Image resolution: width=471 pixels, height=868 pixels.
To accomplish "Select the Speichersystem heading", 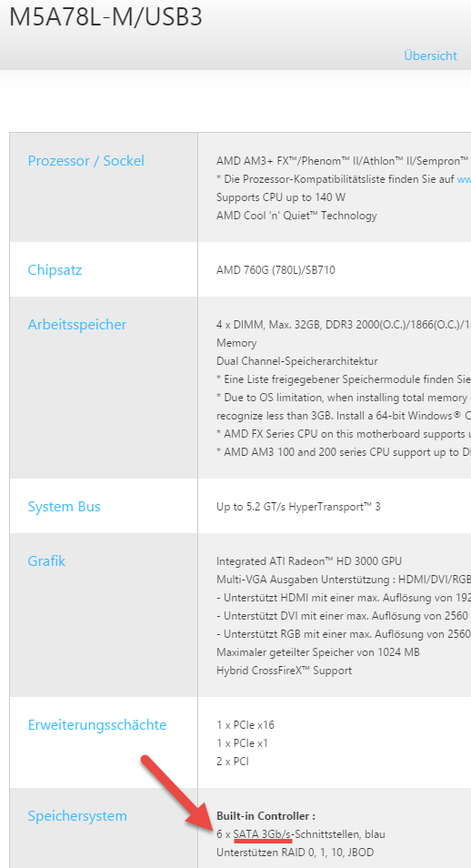I will click(x=77, y=816).
